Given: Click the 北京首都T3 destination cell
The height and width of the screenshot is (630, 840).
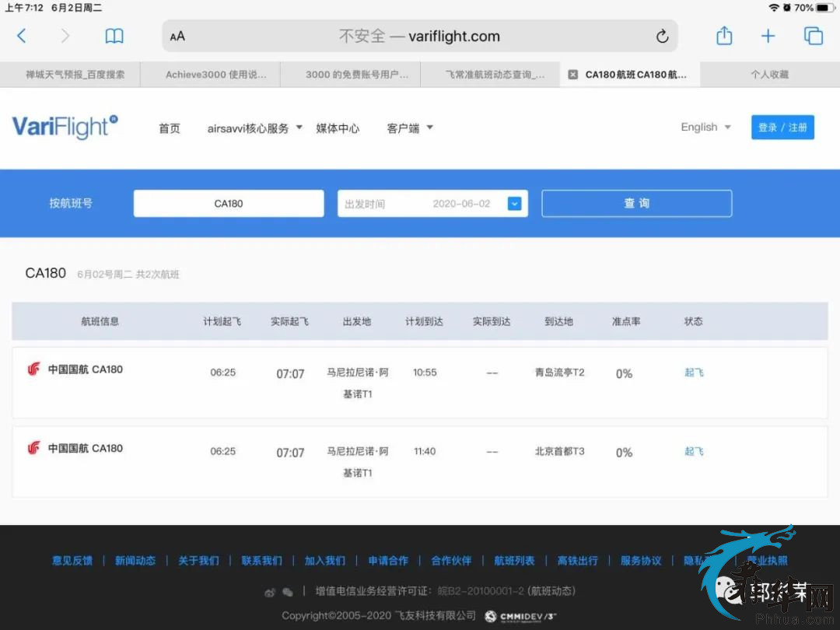Looking at the screenshot, I should tap(560, 451).
